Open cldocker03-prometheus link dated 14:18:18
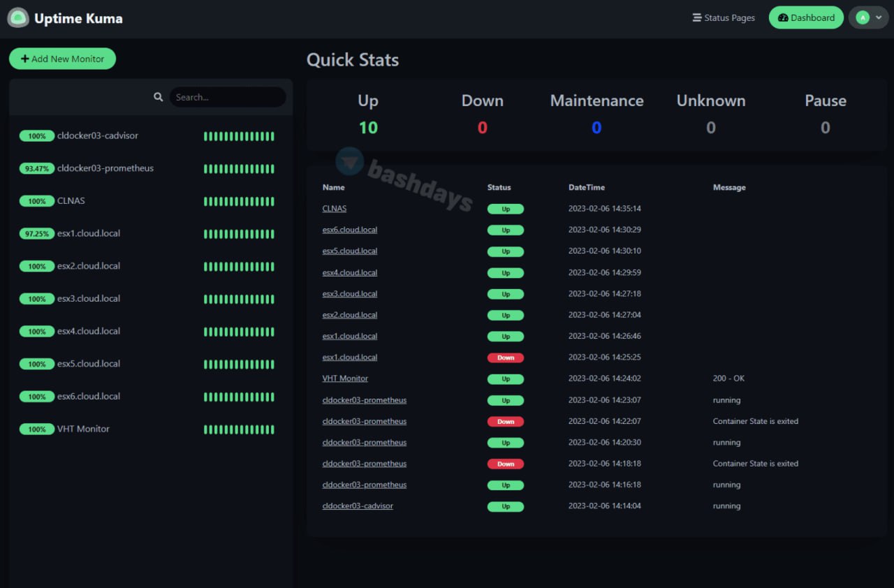894x588 pixels. (x=365, y=463)
